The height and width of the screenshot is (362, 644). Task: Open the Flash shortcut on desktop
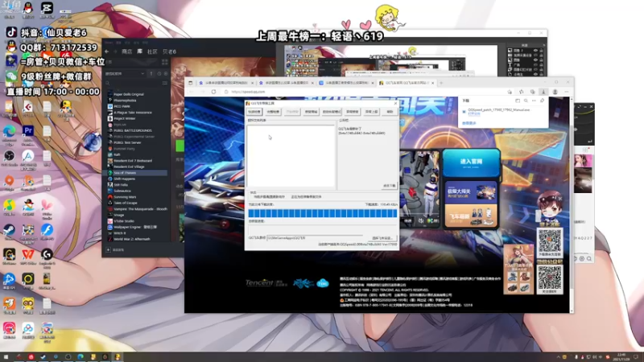coord(47,230)
